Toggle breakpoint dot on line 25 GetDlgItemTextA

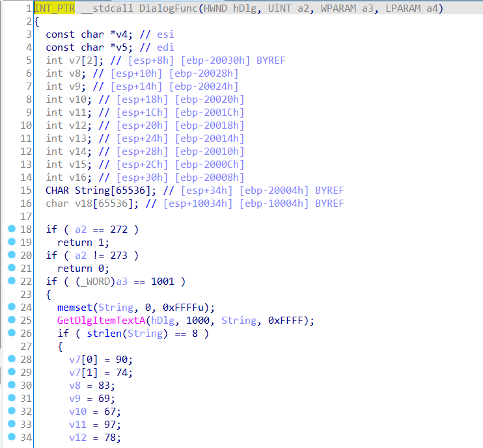11,321
